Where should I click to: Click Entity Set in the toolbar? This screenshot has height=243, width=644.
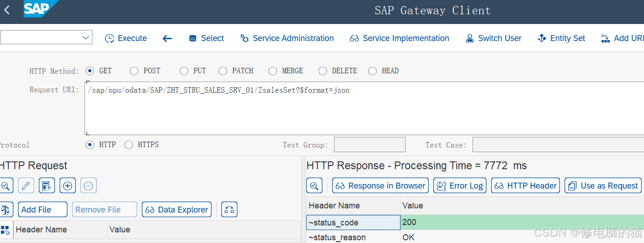click(561, 38)
